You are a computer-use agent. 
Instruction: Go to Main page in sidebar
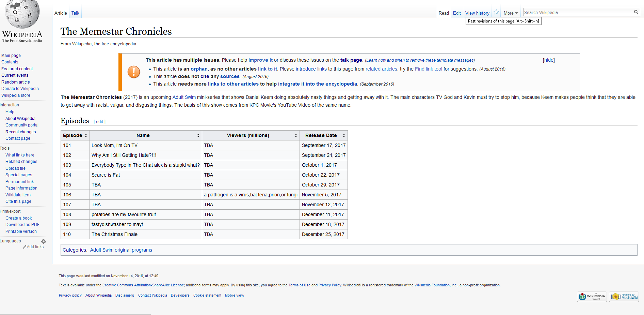tap(11, 56)
